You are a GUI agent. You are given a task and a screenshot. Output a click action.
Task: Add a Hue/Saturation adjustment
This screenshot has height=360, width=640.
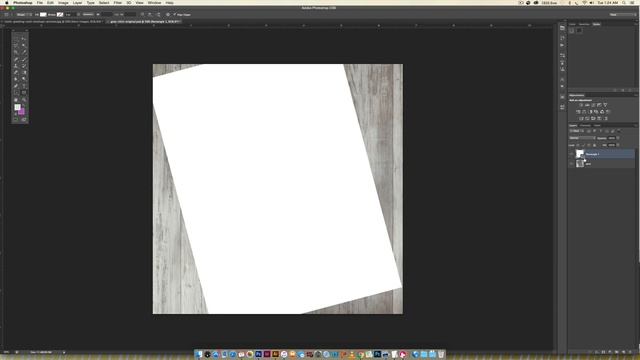tap(578, 112)
